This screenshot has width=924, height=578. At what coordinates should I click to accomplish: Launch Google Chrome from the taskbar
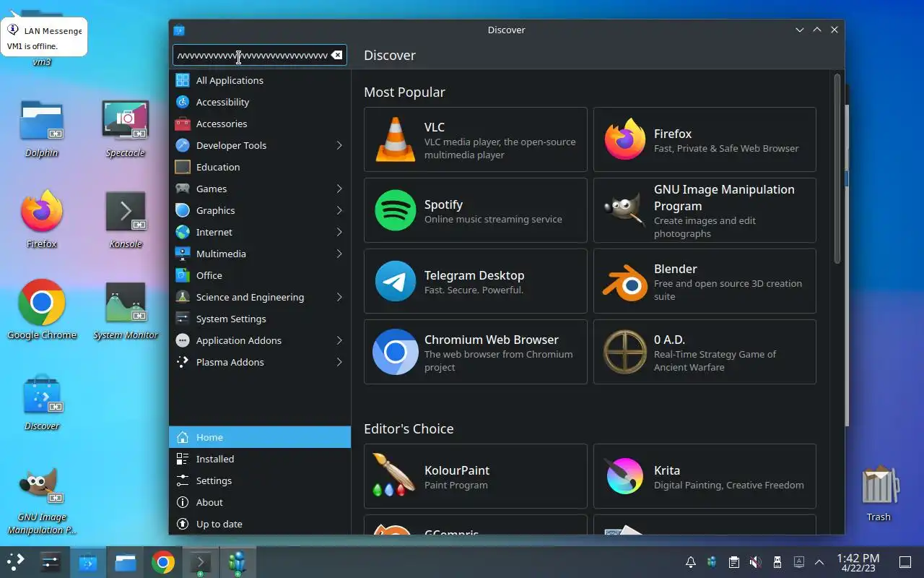click(162, 562)
